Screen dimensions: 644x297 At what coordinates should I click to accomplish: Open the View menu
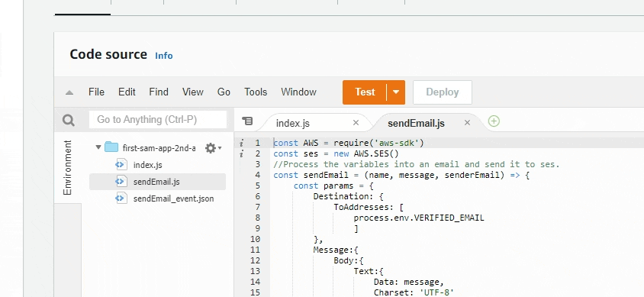192,92
